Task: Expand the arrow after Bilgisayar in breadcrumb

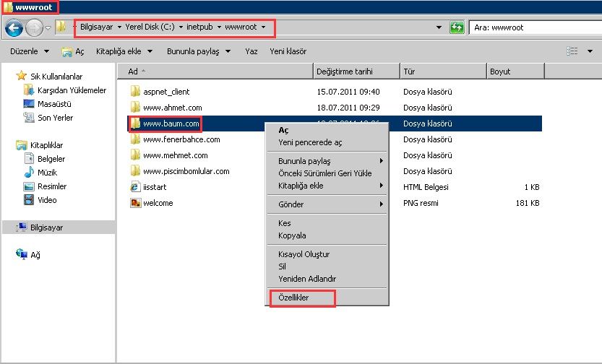Action: pos(119,27)
